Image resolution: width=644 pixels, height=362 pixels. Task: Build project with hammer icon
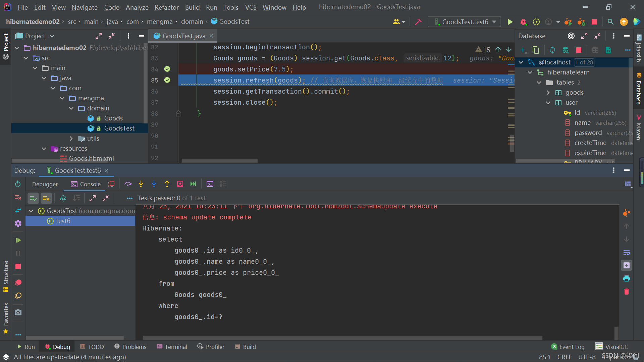[x=418, y=22]
